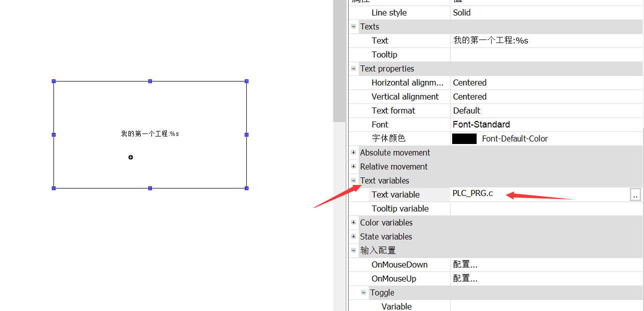Collapse the Text properties section
The width and height of the screenshot is (644, 311).
click(354, 68)
